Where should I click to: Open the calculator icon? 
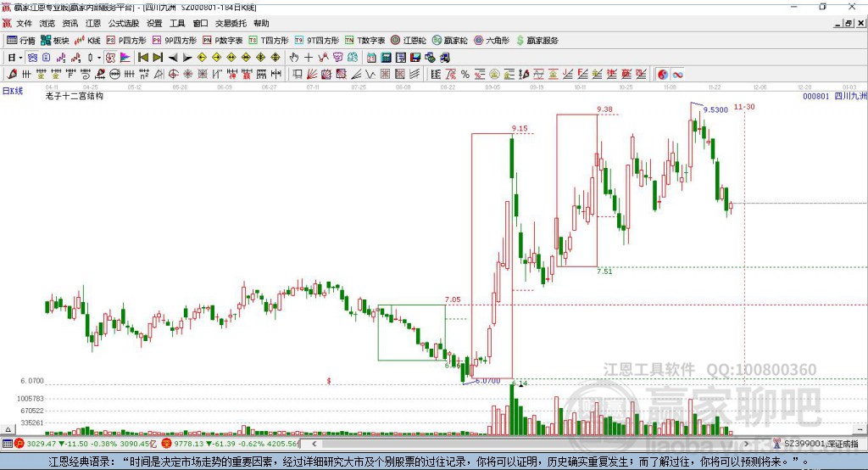point(386,58)
